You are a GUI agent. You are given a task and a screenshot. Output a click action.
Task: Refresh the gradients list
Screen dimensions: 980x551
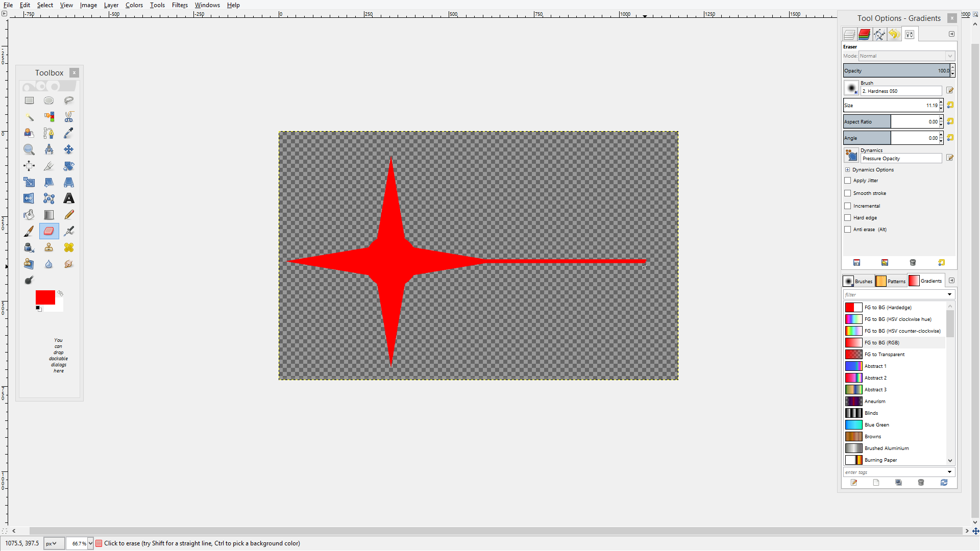pos(944,482)
